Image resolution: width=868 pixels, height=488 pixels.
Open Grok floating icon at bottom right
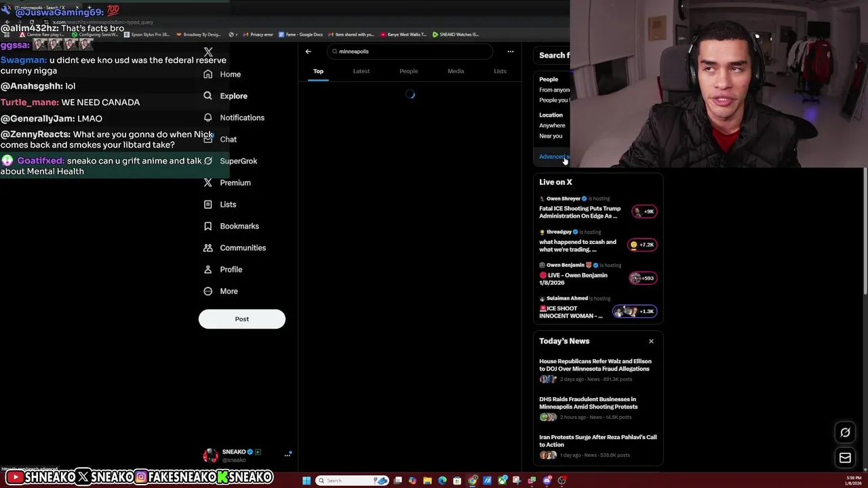pos(845,432)
